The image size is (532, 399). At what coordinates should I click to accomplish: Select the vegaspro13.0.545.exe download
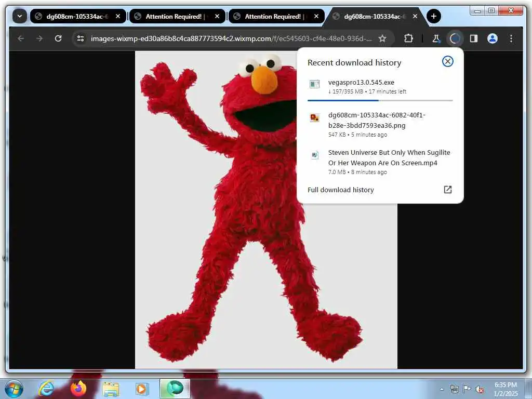tap(380, 87)
